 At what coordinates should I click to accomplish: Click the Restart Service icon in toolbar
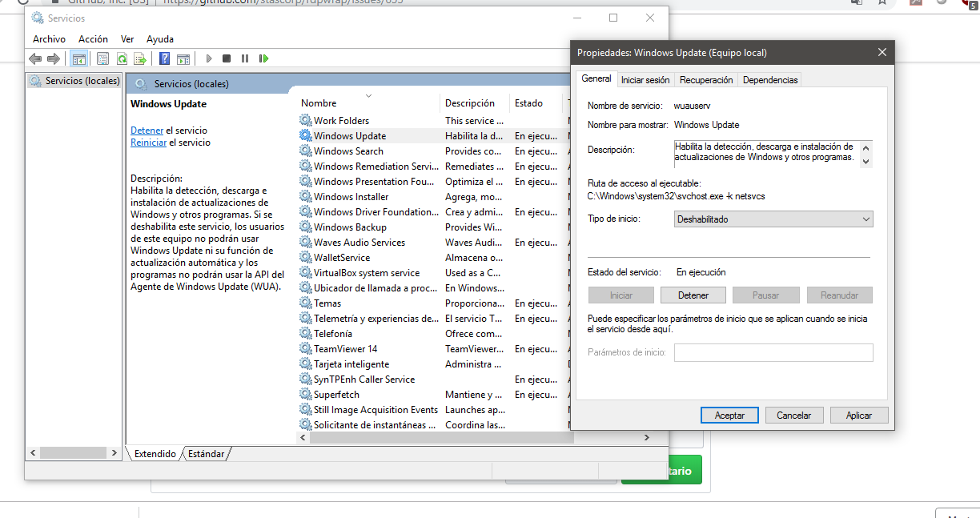(263, 58)
